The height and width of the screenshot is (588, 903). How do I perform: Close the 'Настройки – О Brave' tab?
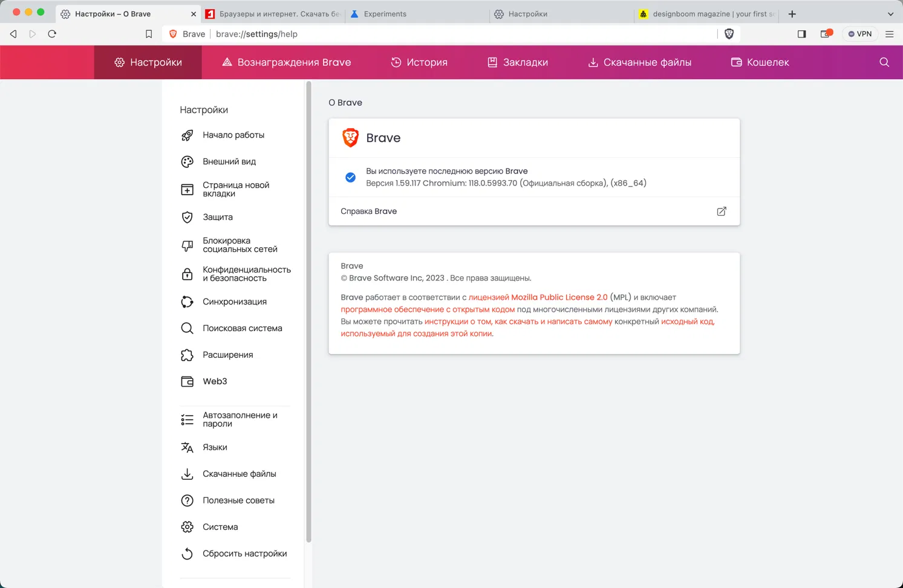point(193,14)
